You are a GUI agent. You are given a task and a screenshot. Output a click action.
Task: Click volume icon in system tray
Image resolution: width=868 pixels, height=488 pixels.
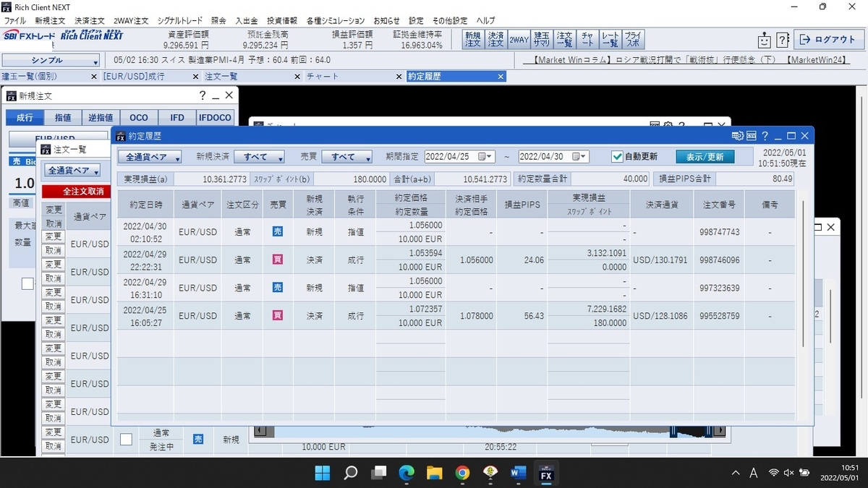(789, 473)
